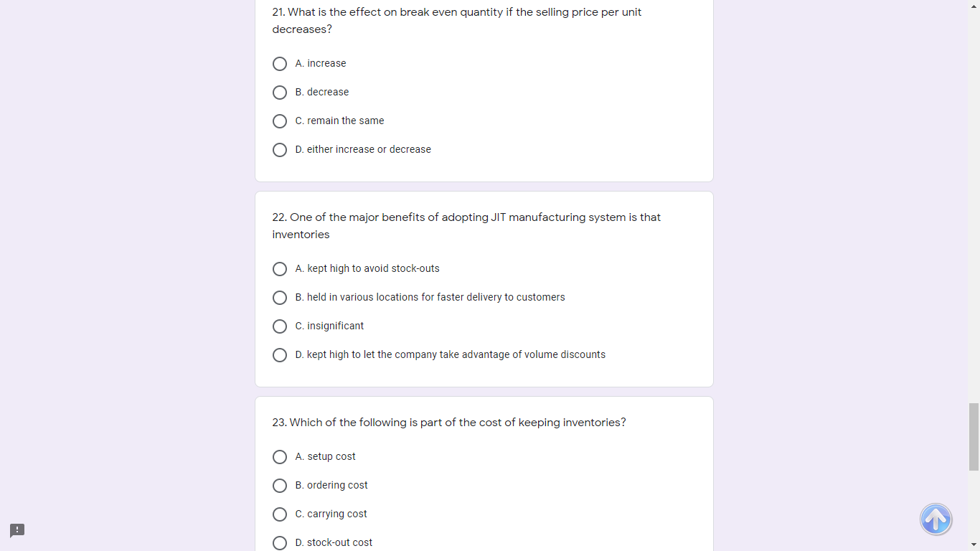Select 'carrying cost' for question 23
This screenshot has height=551, width=980.
pyautogui.click(x=280, y=514)
